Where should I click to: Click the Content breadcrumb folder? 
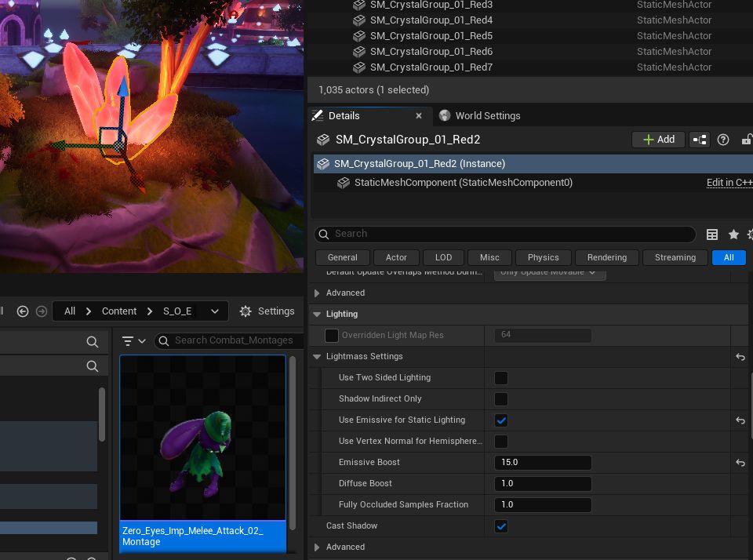coord(119,311)
